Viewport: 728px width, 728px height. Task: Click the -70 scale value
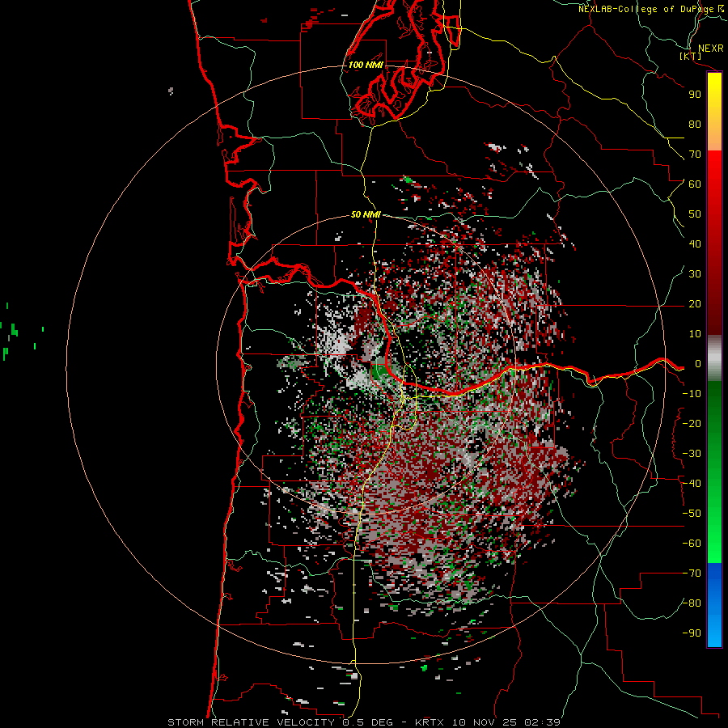[692, 574]
